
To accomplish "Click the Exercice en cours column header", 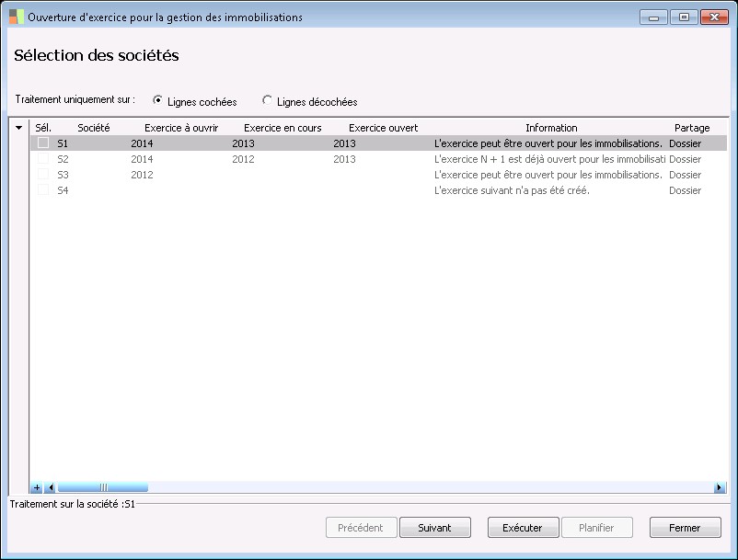I will point(283,128).
